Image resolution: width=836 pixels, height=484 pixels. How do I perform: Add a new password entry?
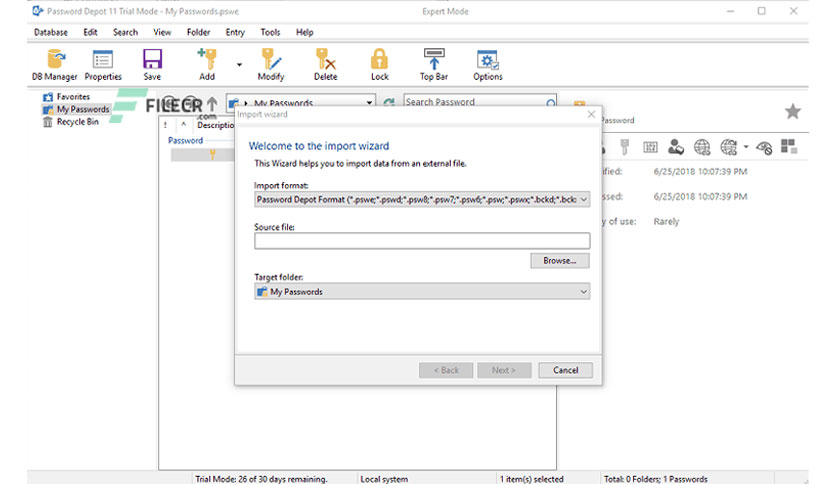[x=207, y=64]
